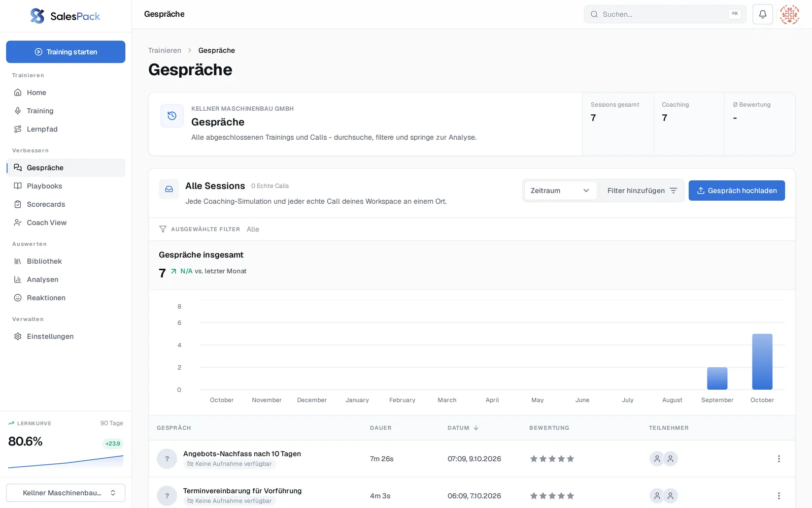The height and width of the screenshot is (508, 812).
Task: Click the history clock icon in header card
Action: point(172,116)
